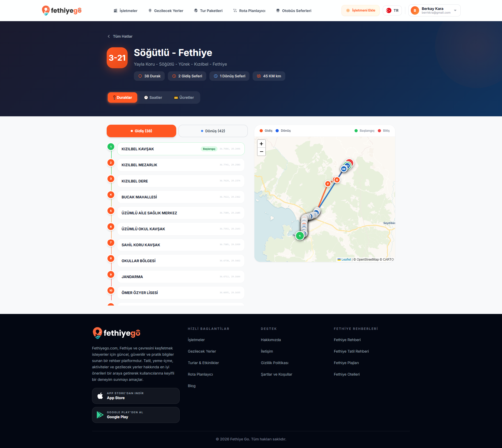The height and width of the screenshot is (448, 502).
Task: Switch to Gidiş (38) direction
Action: pos(141,131)
